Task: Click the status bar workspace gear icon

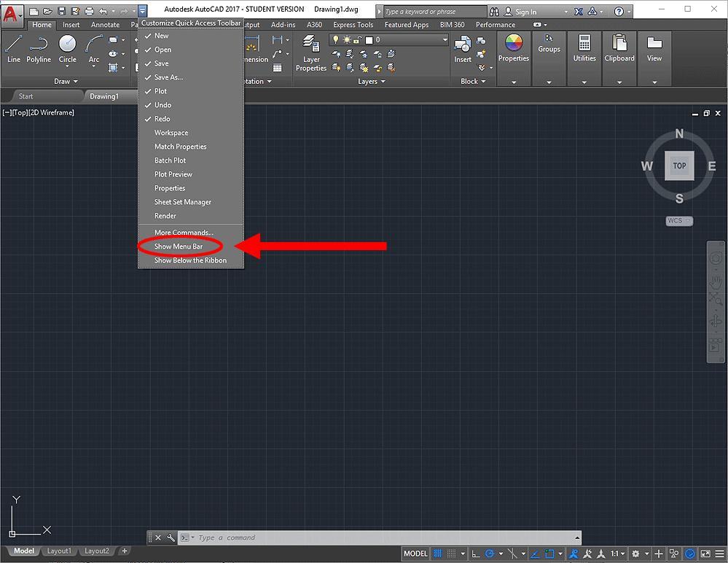Action: pos(635,554)
